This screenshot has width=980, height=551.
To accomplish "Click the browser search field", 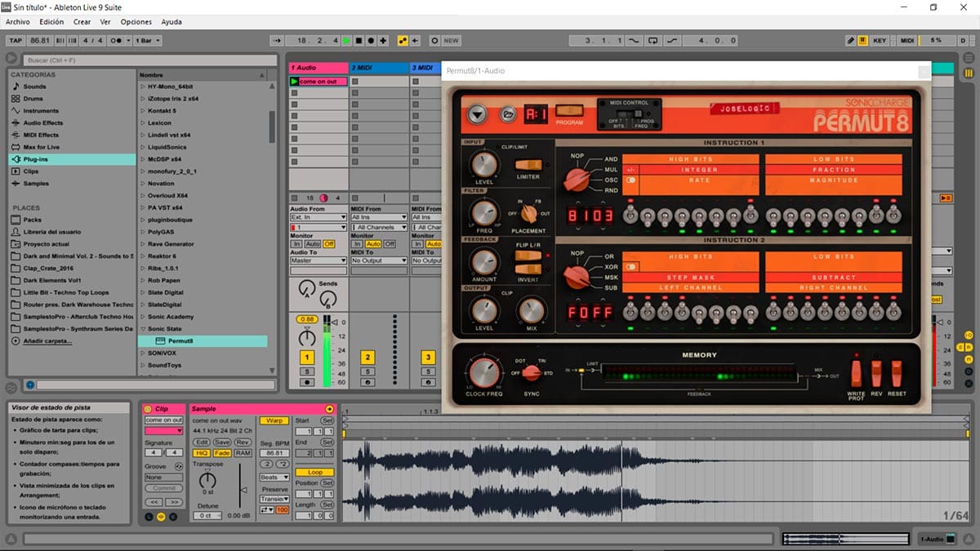I will 149,60.
